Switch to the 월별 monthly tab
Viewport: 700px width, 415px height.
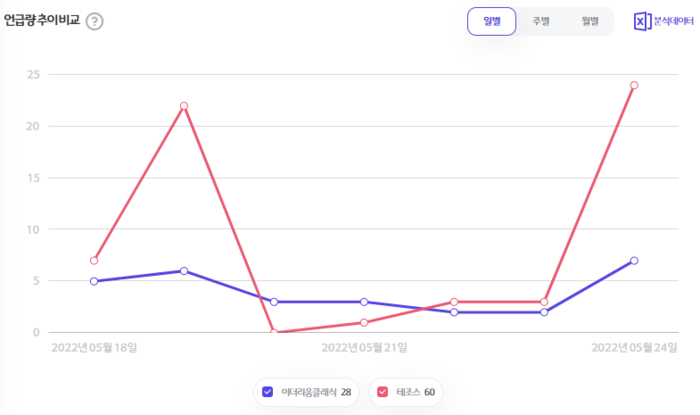(589, 21)
